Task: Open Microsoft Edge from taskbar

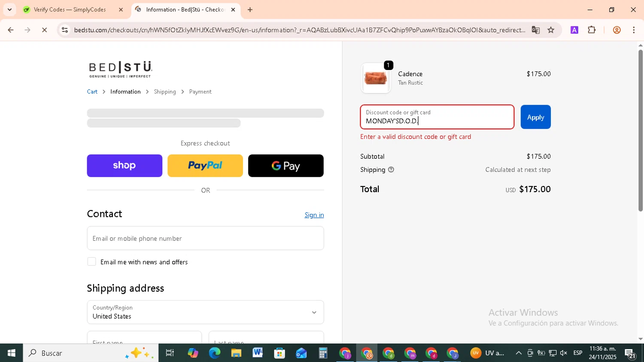Action: coord(214,353)
